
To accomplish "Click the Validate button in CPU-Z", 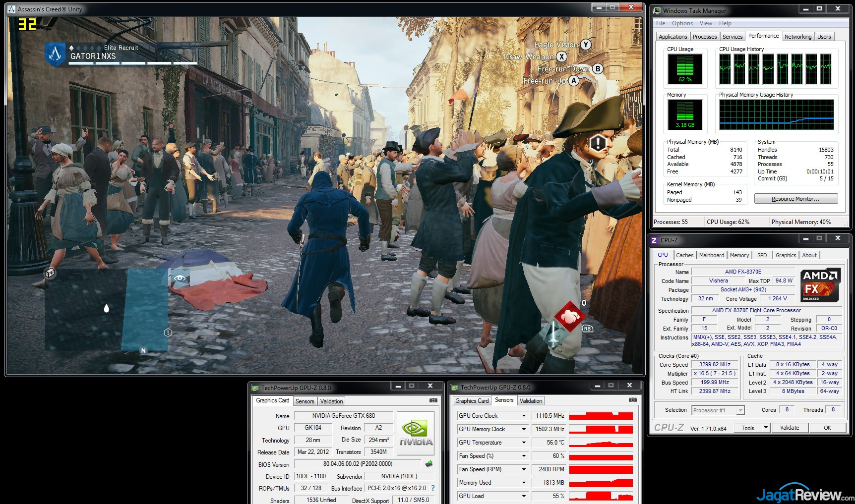I will (790, 428).
